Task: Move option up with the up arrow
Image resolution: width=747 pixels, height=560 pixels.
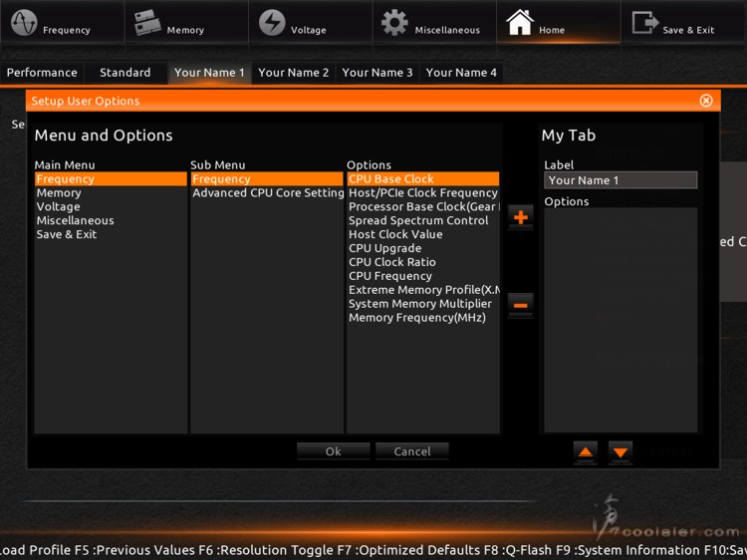Action: coord(586,452)
